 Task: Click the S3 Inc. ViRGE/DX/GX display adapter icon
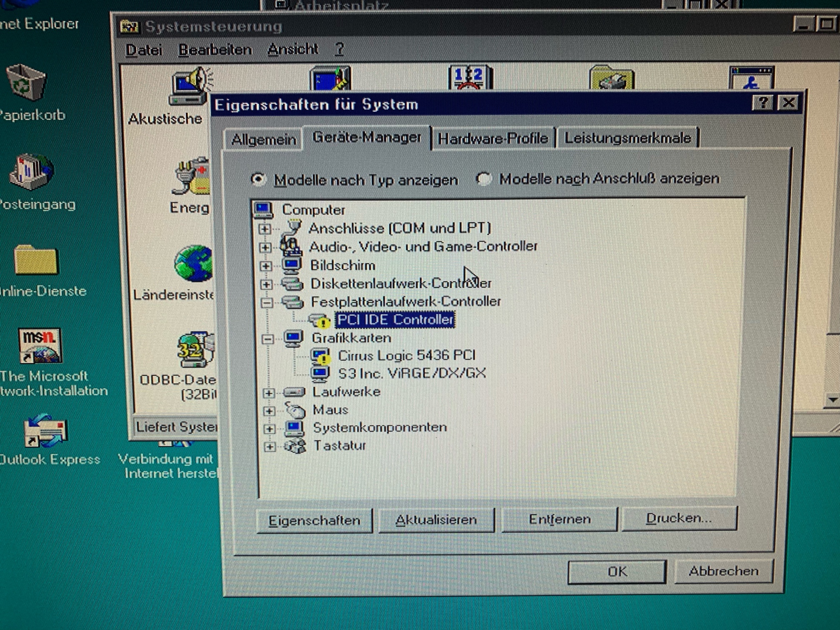(x=320, y=374)
